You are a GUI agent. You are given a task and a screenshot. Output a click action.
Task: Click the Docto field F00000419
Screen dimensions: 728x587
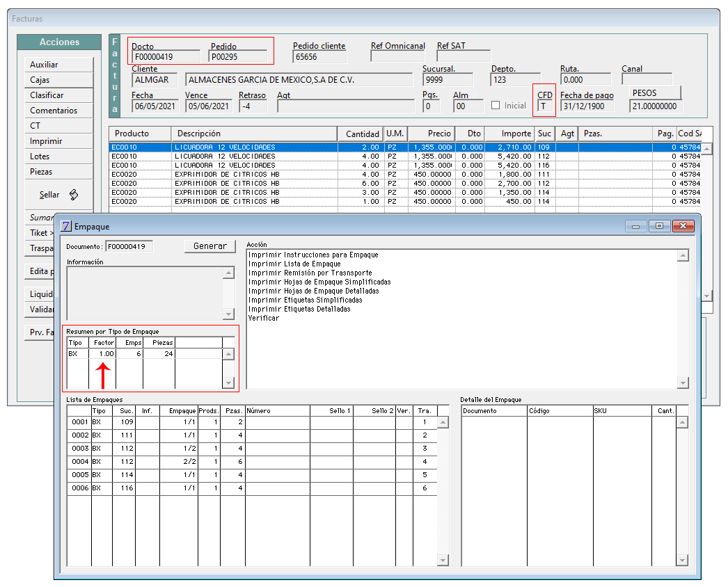166,56
